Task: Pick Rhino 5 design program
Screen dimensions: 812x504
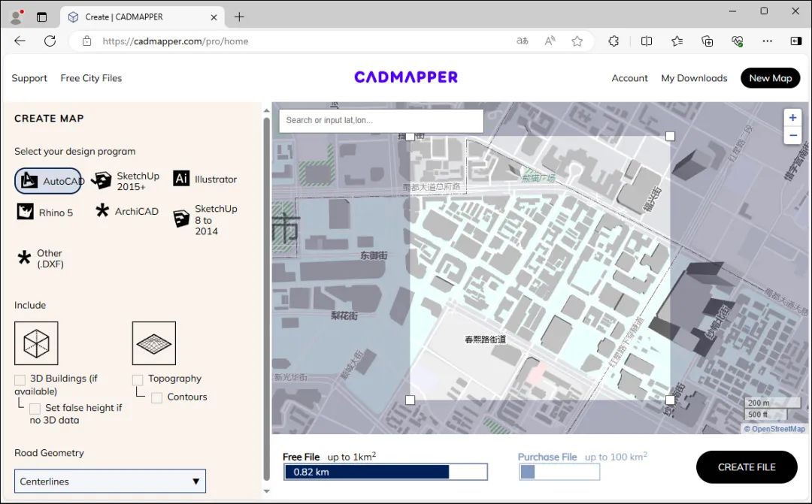Action: (45, 212)
